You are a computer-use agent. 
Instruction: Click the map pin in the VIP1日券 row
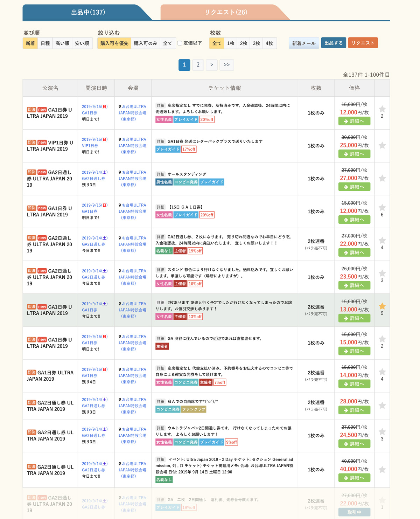(x=120, y=139)
